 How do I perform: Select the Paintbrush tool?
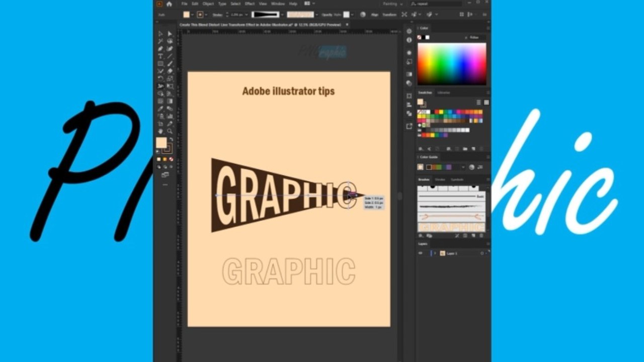coord(170,64)
